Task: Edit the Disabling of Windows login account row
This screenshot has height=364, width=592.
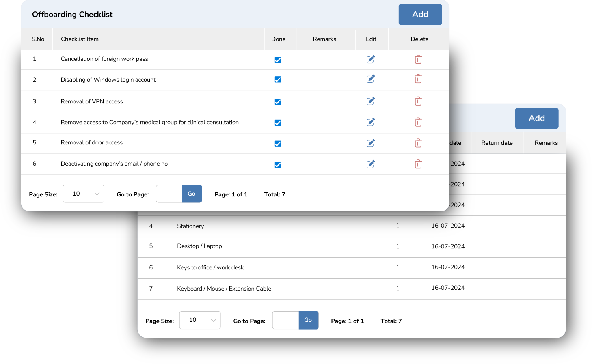Action: coord(370,79)
